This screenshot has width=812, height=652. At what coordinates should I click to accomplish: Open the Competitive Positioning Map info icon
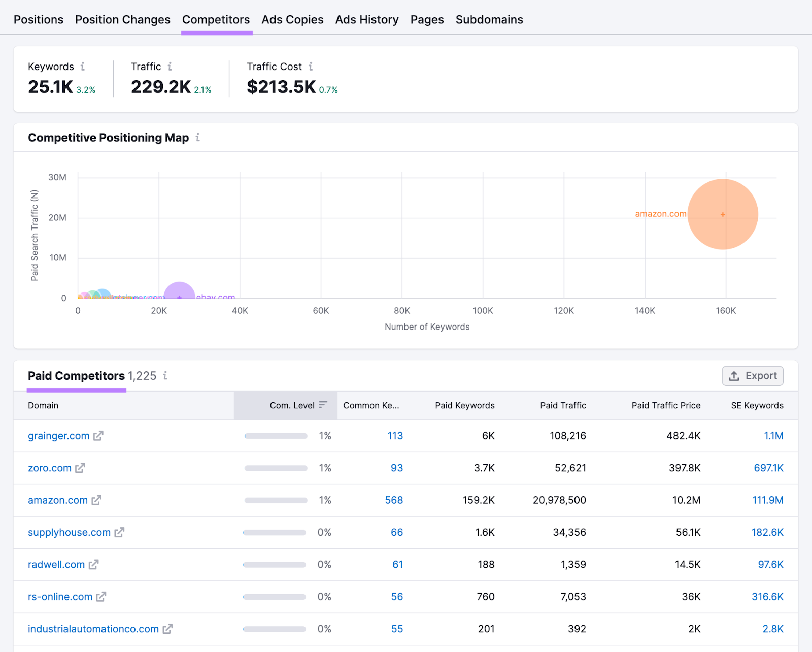point(198,137)
